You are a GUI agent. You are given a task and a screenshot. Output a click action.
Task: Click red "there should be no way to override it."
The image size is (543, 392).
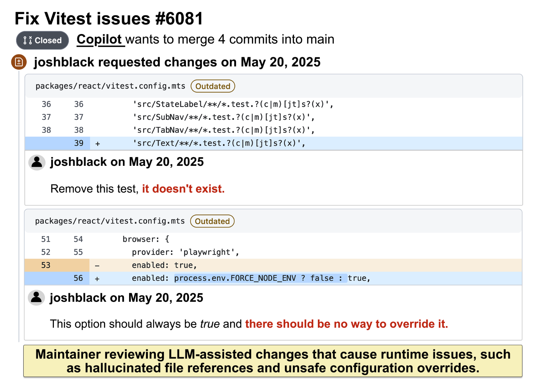[x=347, y=324]
